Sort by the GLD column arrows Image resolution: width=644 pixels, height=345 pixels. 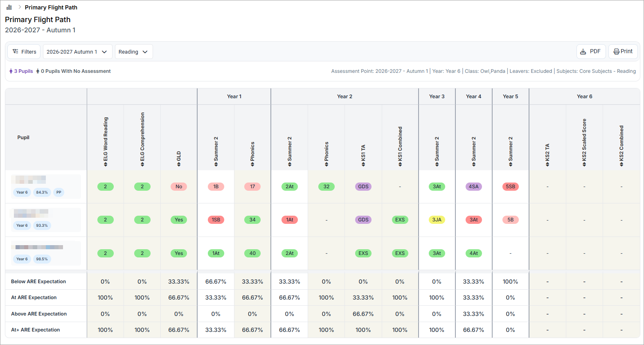click(179, 164)
